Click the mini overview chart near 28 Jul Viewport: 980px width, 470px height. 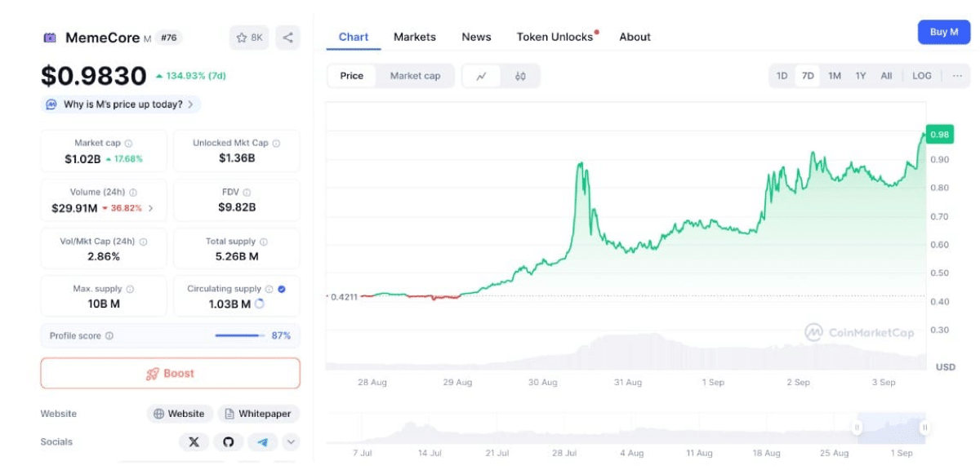566,428
